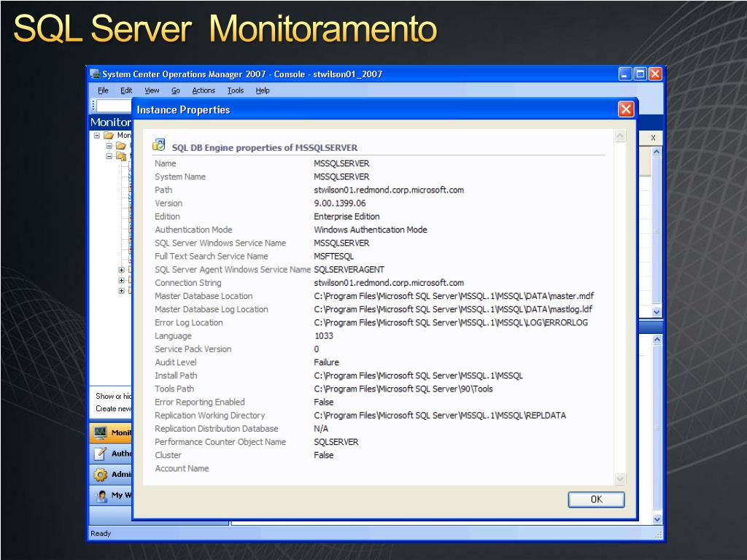
Task: Click scroll-up arrow in Instance Properties dialog
Action: click(x=620, y=136)
